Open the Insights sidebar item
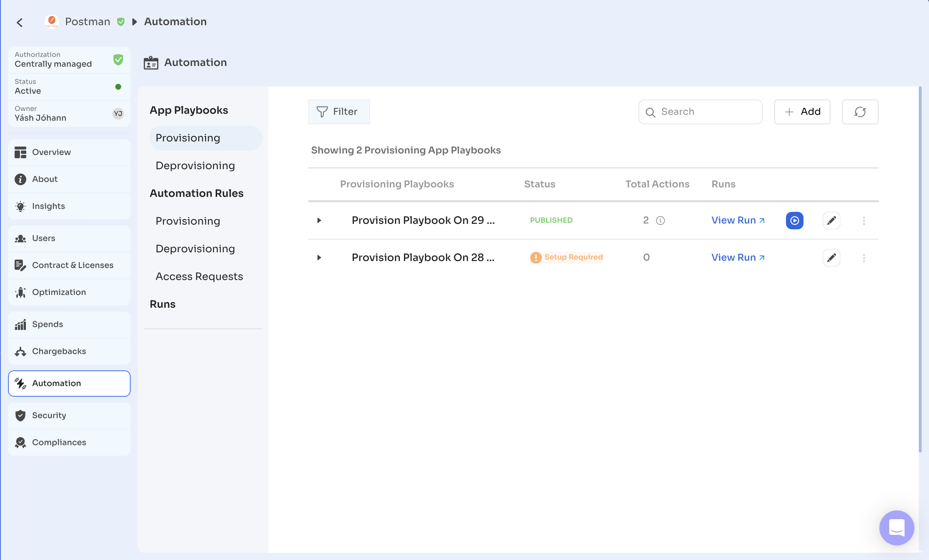 69,206
